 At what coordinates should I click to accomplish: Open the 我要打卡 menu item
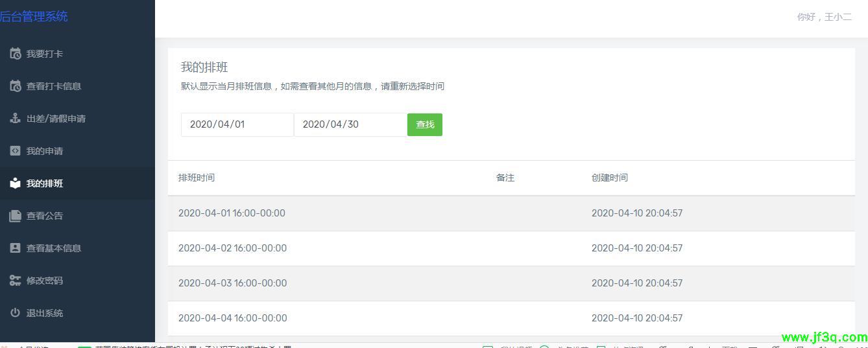(x=44, y=54)
